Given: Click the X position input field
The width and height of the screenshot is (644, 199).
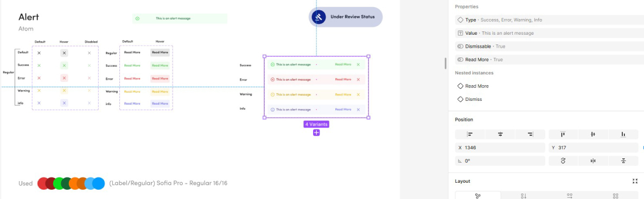Looking at the screenshot, I should 500,147.
